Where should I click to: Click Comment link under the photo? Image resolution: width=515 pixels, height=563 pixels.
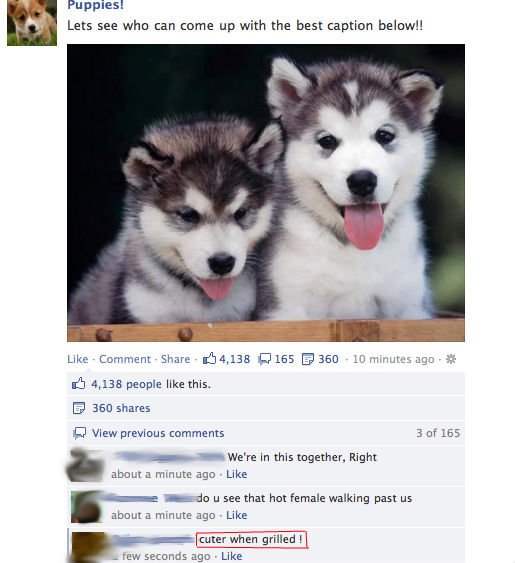(x=125, y=359)
